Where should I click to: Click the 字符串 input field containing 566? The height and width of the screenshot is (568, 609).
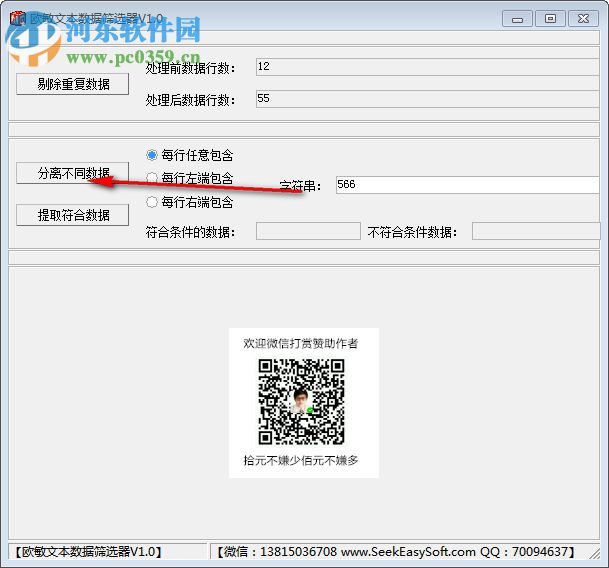468,185
